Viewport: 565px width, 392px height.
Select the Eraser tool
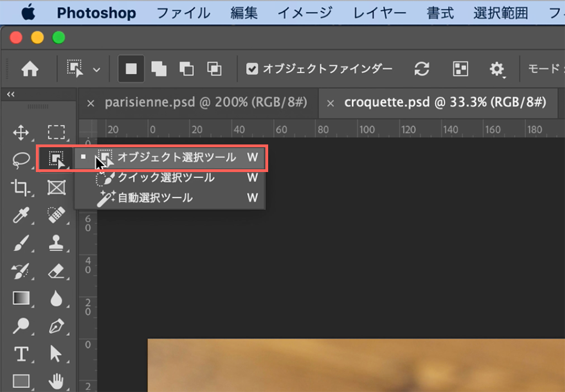click(x=56, y=271)
